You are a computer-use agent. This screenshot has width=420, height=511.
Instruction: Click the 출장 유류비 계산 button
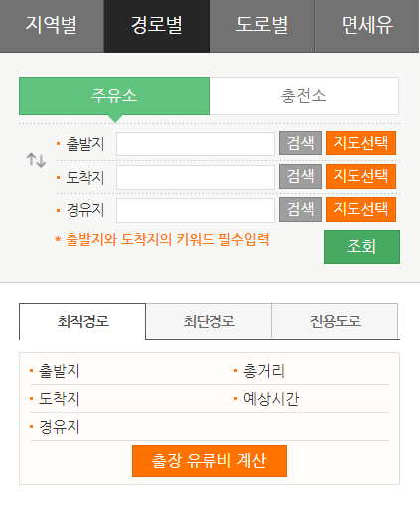210,460
